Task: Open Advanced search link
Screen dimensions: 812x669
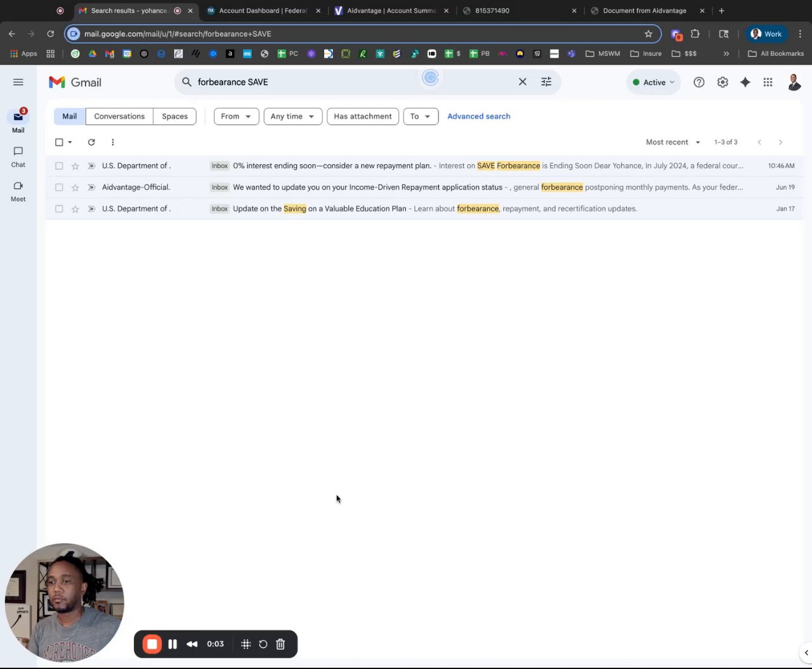Action: pyautogui.click(x=479, y=116)
